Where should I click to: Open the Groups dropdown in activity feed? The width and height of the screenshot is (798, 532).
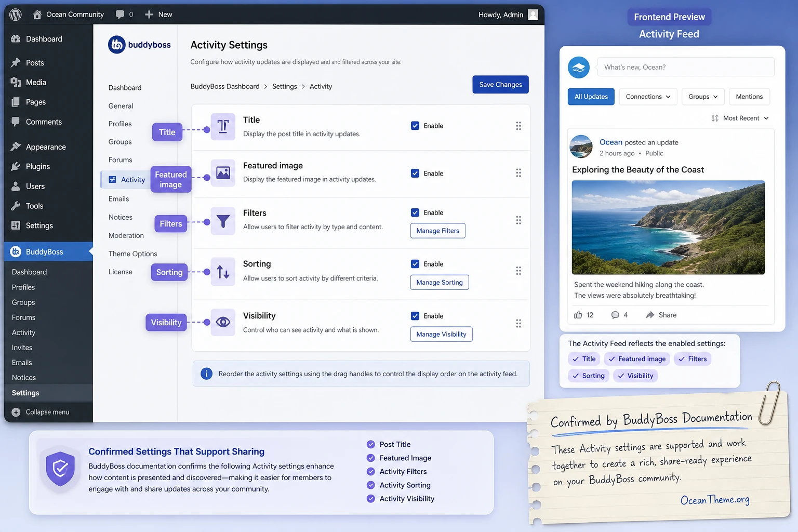[703, 97]
